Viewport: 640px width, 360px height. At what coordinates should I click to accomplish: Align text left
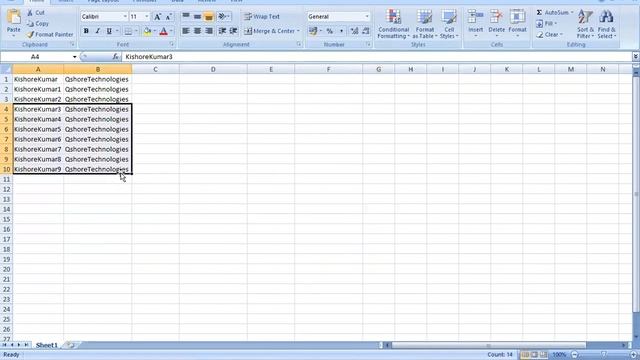click(186, 31)
